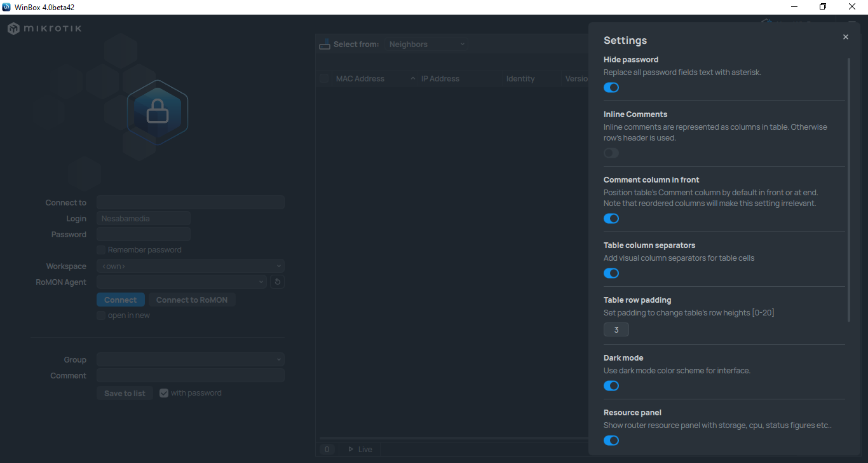The height and width of the screenshot is (463, 868).
Task: Click the Save to list button
Action: coord(125,394)
